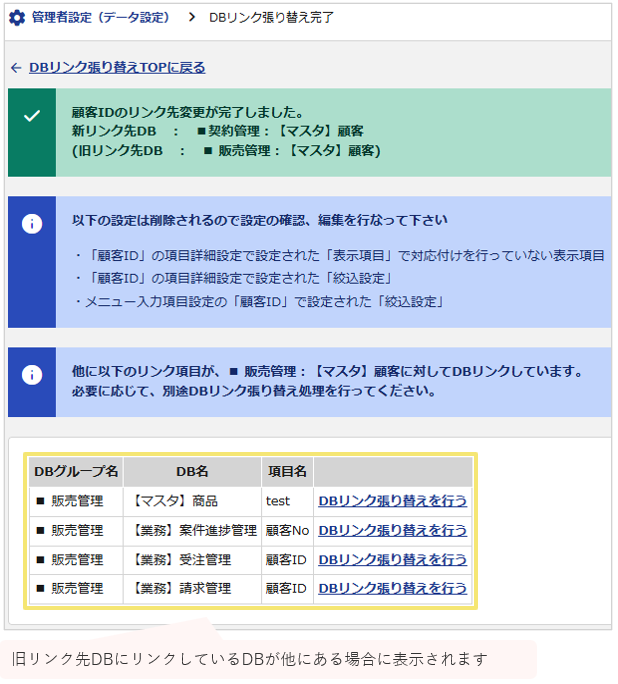The width and height of the screenshot is (618, 684).
Task: Click the bullet about 項目詳細設定 絞込設定
Action: (235, 278)
